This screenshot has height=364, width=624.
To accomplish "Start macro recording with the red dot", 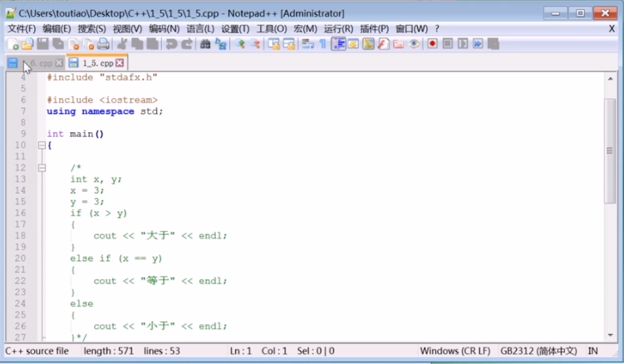I will pos(433,43).
